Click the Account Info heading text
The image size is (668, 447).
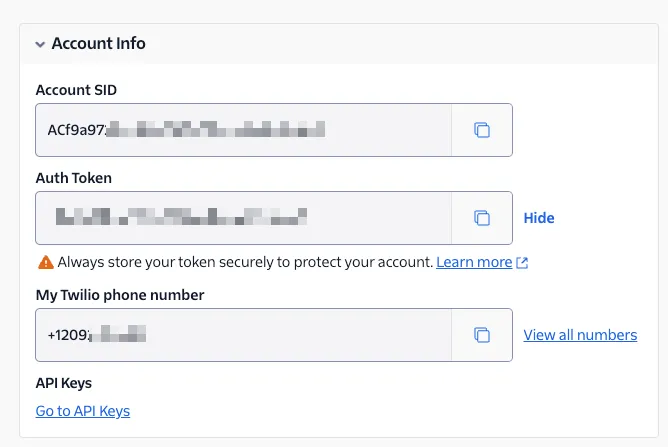click(x=98, y=43)
